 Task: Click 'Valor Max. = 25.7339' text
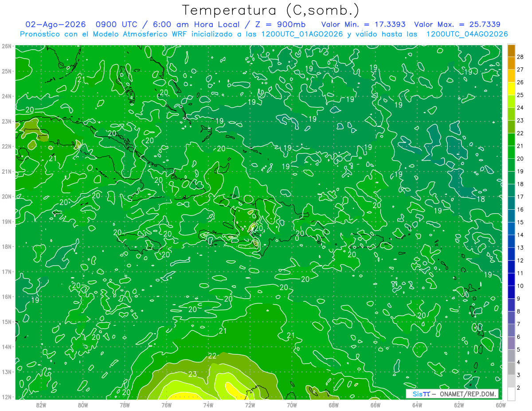[x=457, y=24]
